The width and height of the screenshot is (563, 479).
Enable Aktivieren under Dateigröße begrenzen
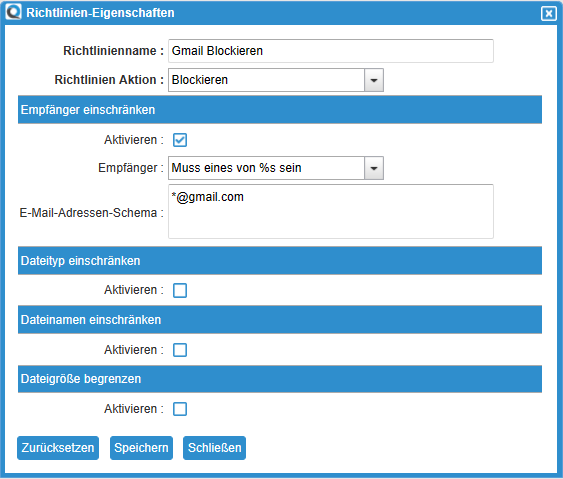coord(180,409)
